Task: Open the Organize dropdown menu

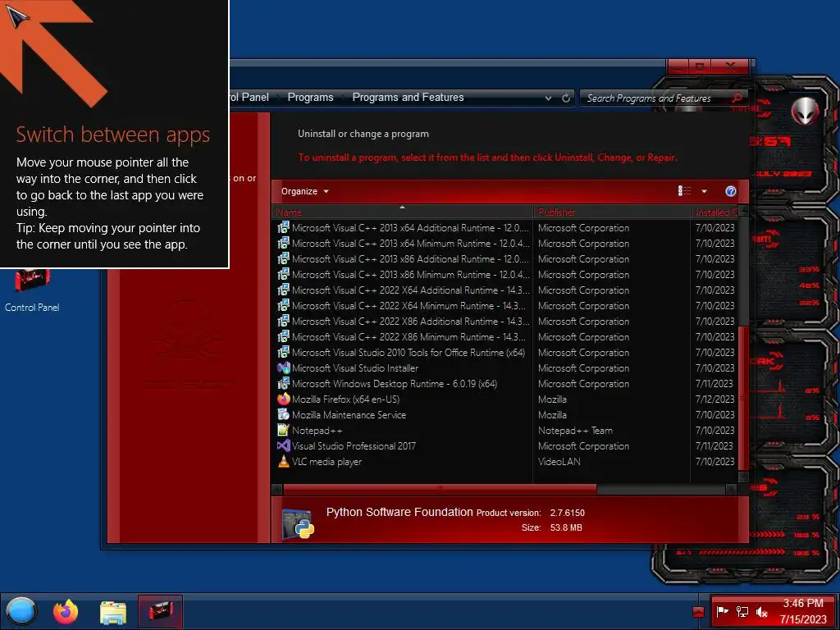Action: (305, 191)
